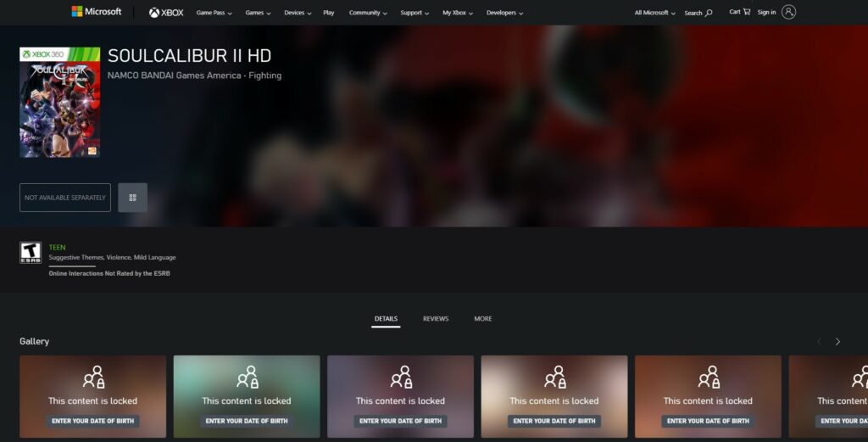Open the shopping Cart

click(739, 12)
